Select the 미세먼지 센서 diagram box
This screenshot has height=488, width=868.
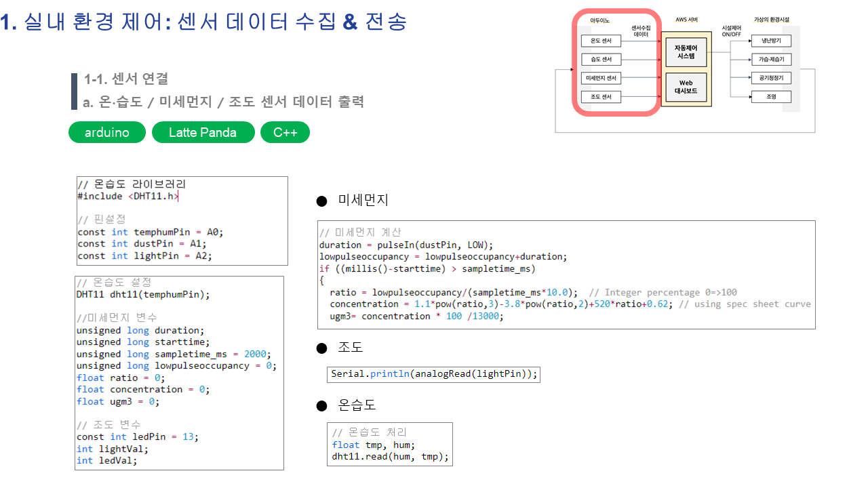pos(601,79)
